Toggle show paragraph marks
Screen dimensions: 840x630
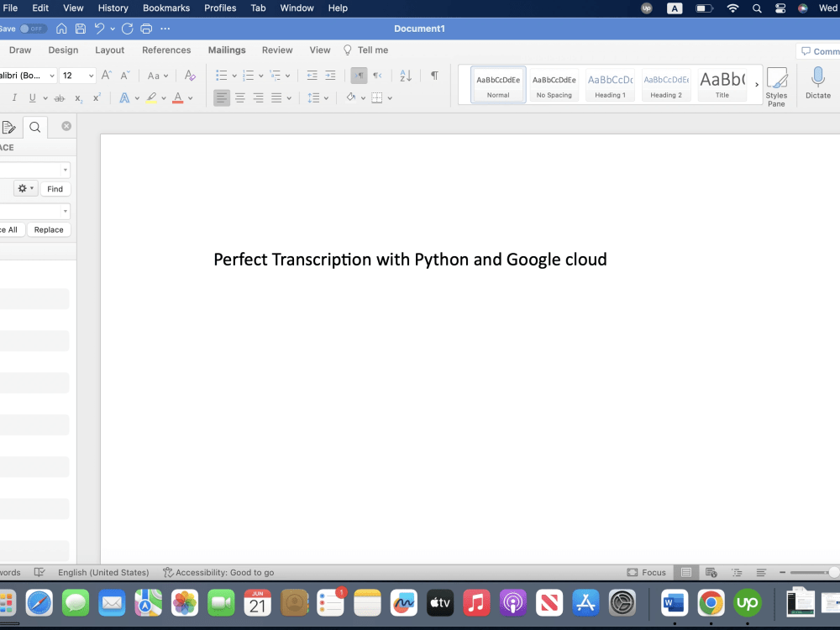click(434, 76)
